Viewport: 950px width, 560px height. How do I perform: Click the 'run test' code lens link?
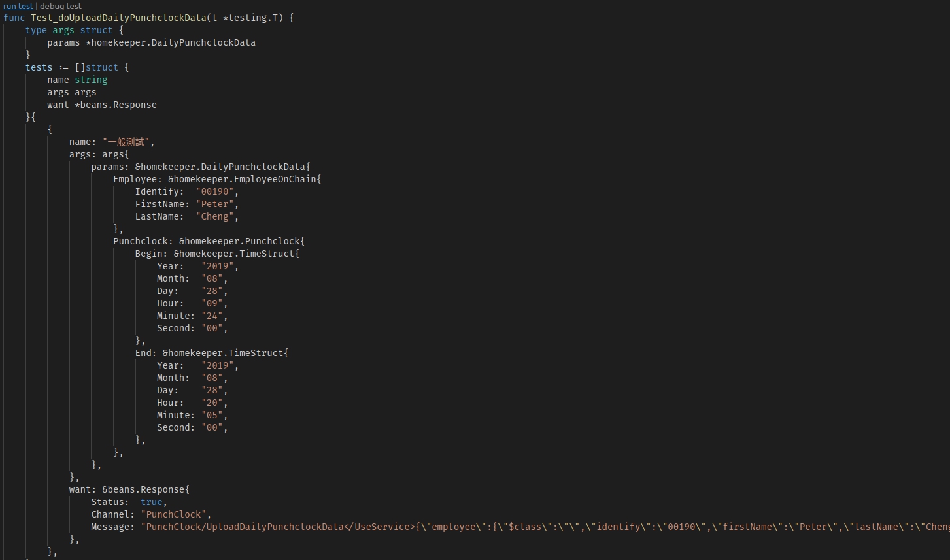(18, 6)
